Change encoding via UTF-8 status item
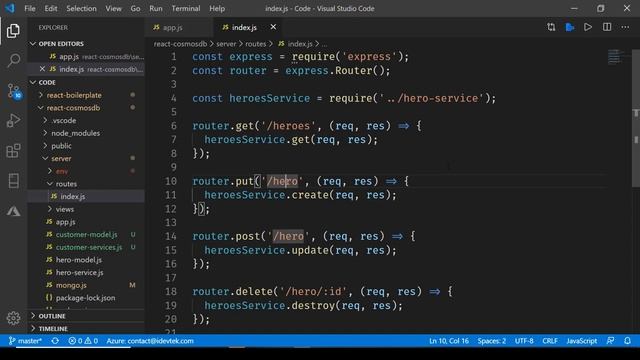This screenshot has width=640, height=360. [524, 341]
